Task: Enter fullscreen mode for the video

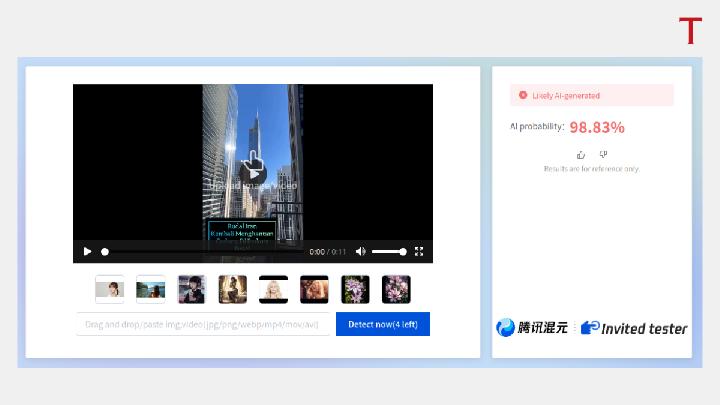Action: tap(419, 252)
